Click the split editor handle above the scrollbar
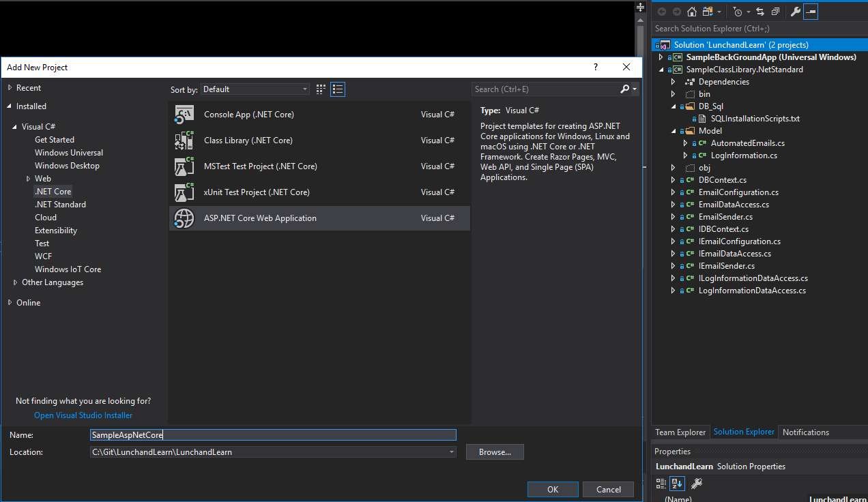 tap(640, 7)
